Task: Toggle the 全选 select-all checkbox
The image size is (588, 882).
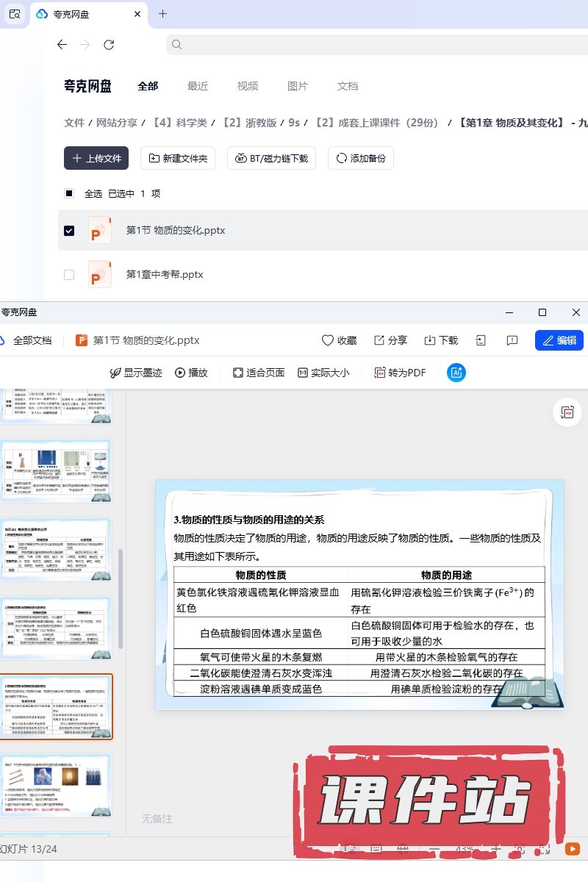Action: click(69, 193)
